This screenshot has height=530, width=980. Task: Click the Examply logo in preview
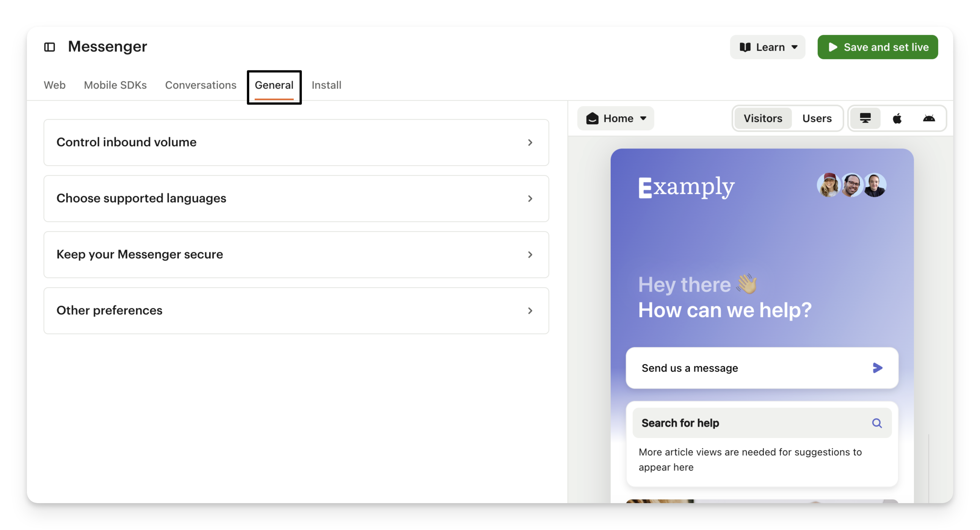686,187
